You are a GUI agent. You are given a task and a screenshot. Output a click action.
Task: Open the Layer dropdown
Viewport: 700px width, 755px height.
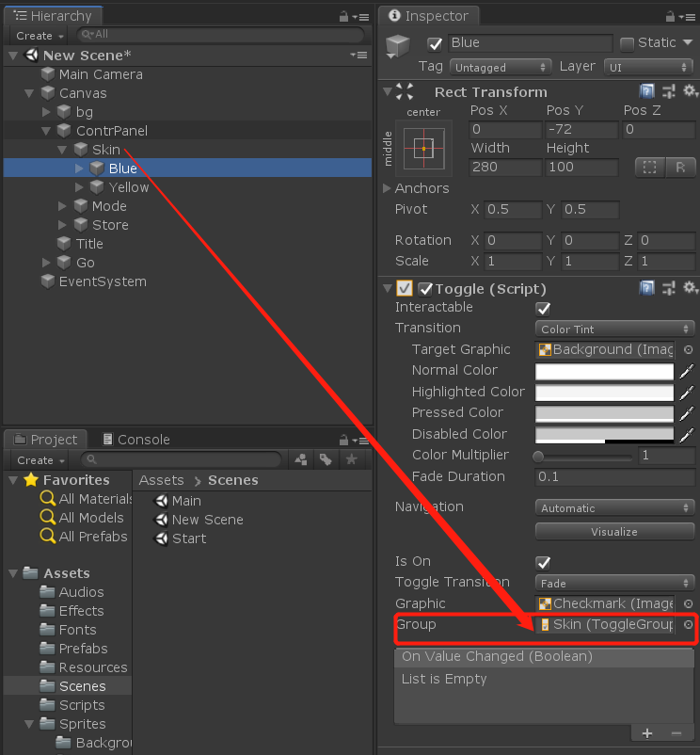[648, 68]
